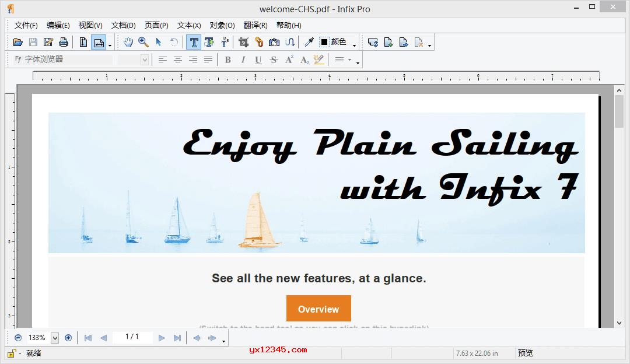The width and height of the screenshot is (630, 364).
Task: Open a file with the folder icon
Action: pos(17,42)
